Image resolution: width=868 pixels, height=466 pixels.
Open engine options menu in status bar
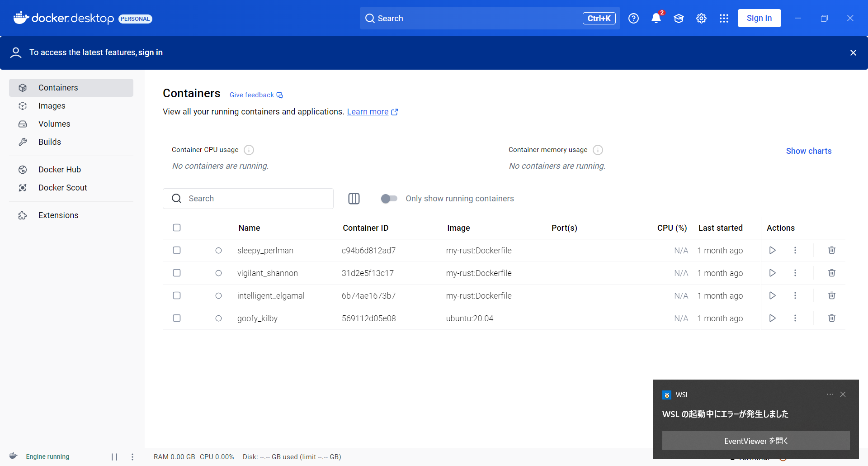pos(132,457)
